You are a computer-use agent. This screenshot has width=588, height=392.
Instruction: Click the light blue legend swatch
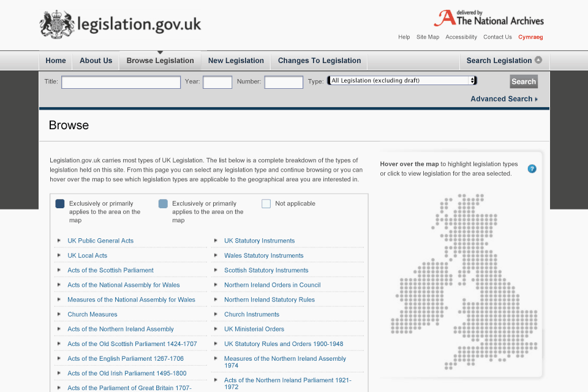[x=163, y=204]
